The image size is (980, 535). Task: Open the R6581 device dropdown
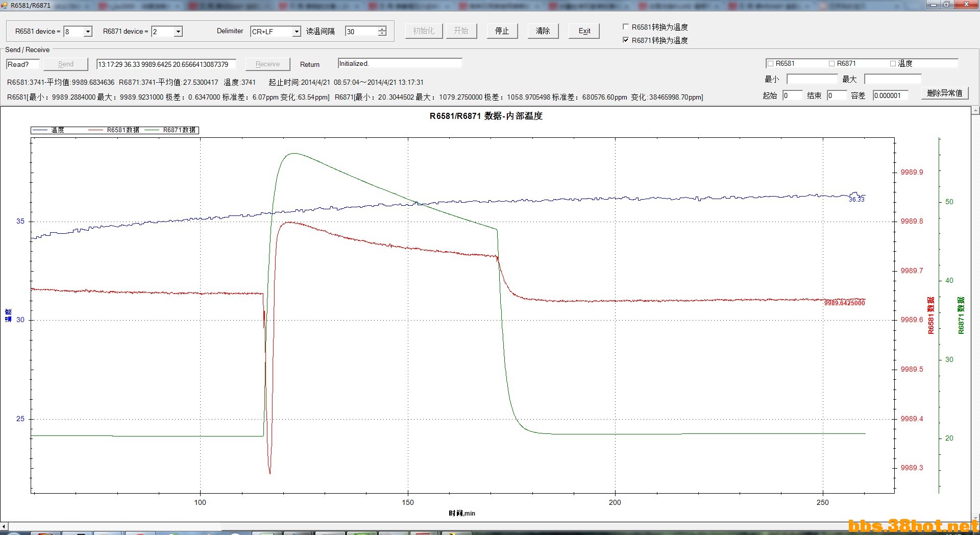click(x=88, y=32)
